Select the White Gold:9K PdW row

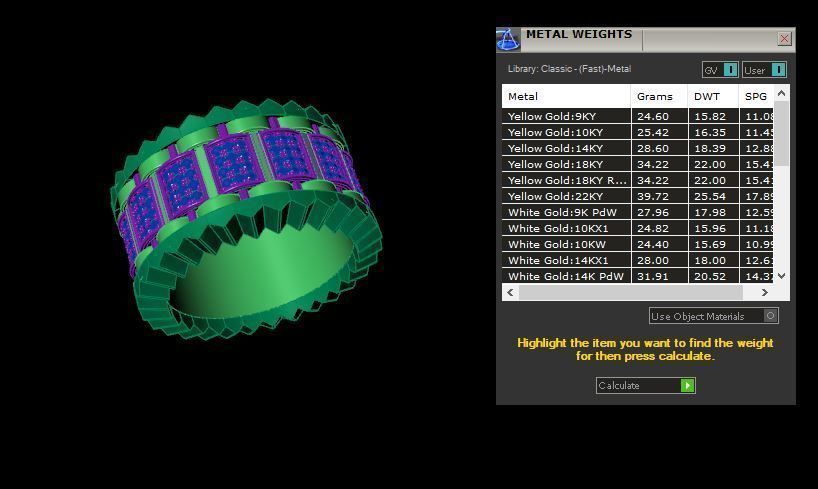click(x=637, y=212)
